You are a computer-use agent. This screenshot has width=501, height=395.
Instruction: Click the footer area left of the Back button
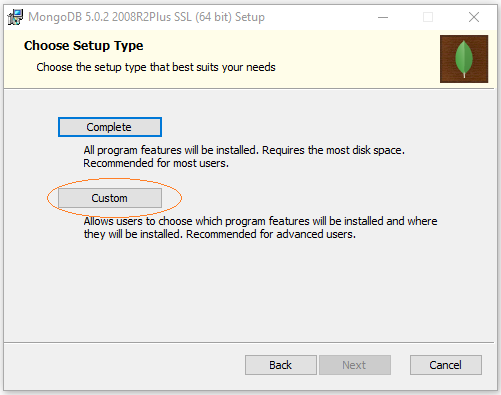pyautogui.click(x=123, y=365)
